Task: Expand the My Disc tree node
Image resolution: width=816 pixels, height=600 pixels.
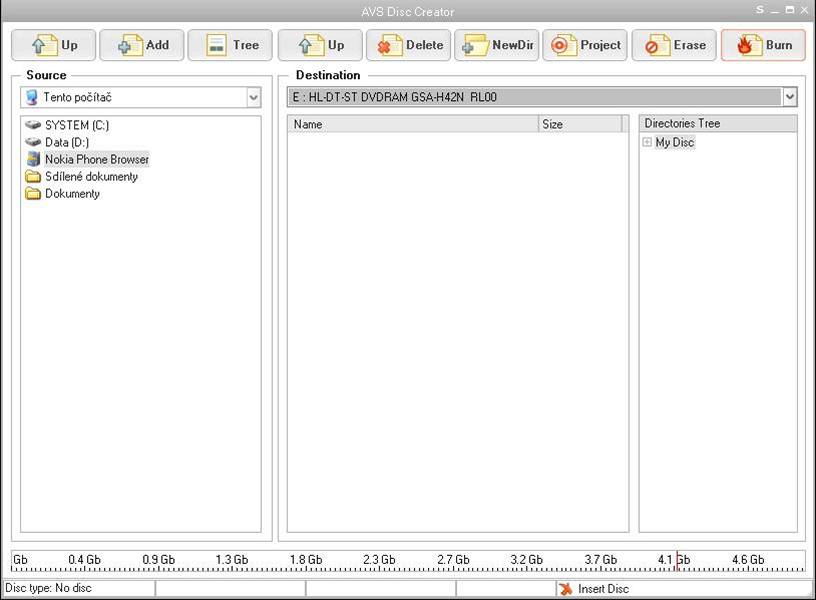Action: 647,142
